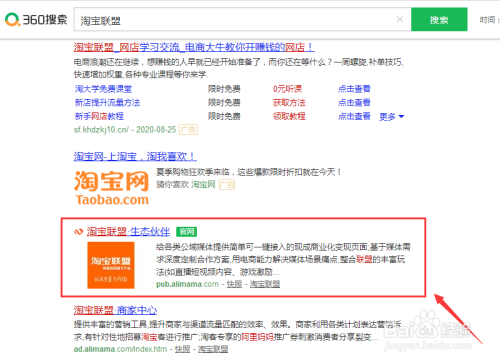The width and height of the screenshot is (500, 363).
Task: Open 快照 for the pub.alimama.com result
Action: [234, 284]
